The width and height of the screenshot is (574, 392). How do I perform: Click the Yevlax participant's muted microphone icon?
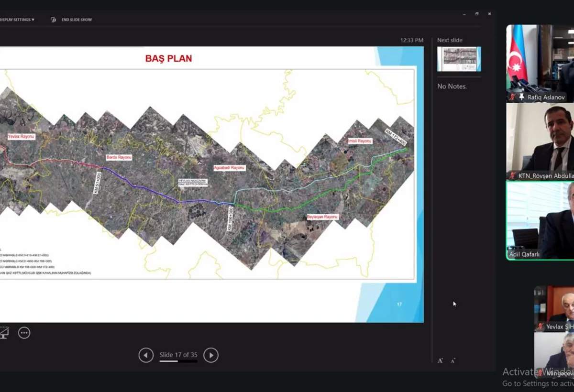coord(541,327)
